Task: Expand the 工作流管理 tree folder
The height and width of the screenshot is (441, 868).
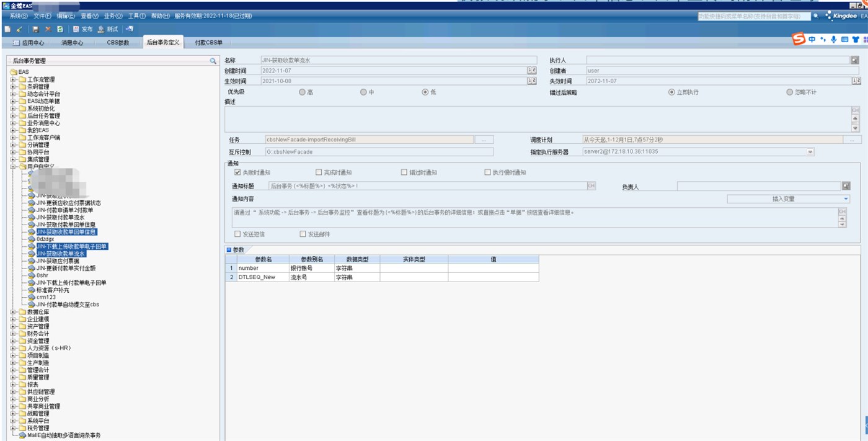Action: pos(13,79)
